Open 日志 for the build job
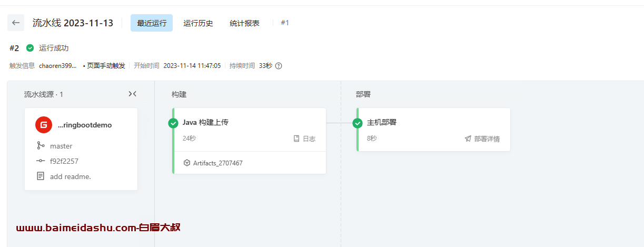This screenshot has height=247, width=644. [x=304, y=139]
